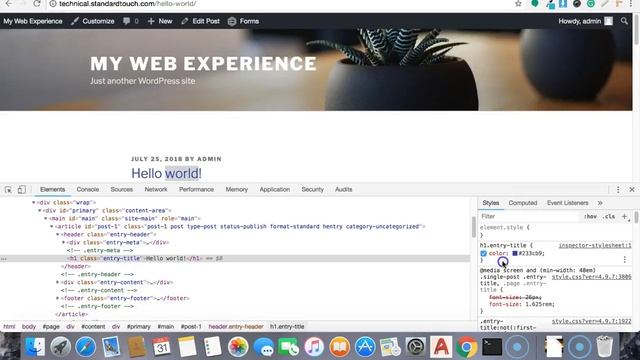Screen dimensions: 640x360
Task: Select body in the DOM breadcrumb
Action: 29,327
